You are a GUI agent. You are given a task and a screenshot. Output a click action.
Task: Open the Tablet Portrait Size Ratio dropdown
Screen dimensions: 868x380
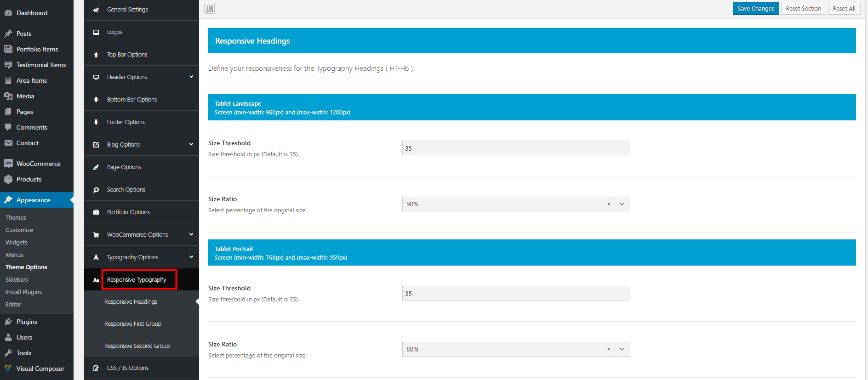(622, 349)
